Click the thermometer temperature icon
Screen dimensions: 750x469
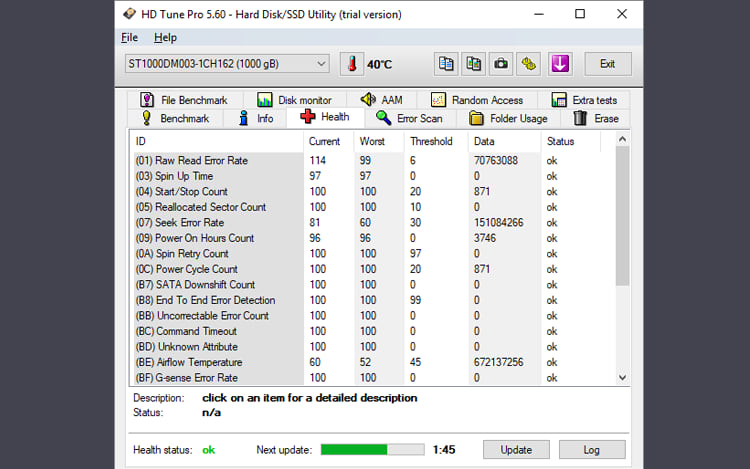[x=352, y=64]
